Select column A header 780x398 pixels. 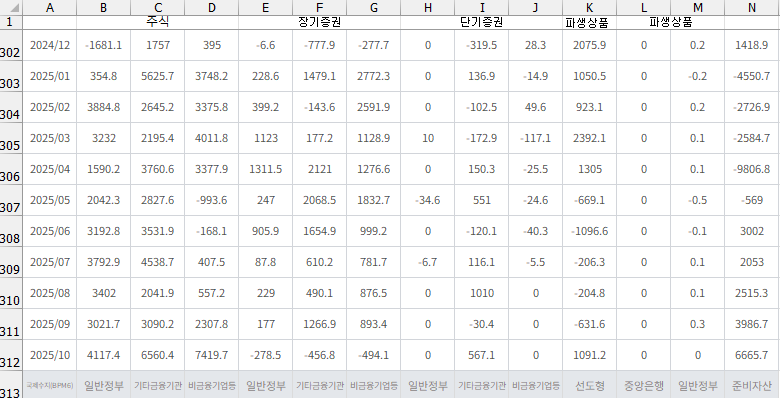click(x=50, y=7)
